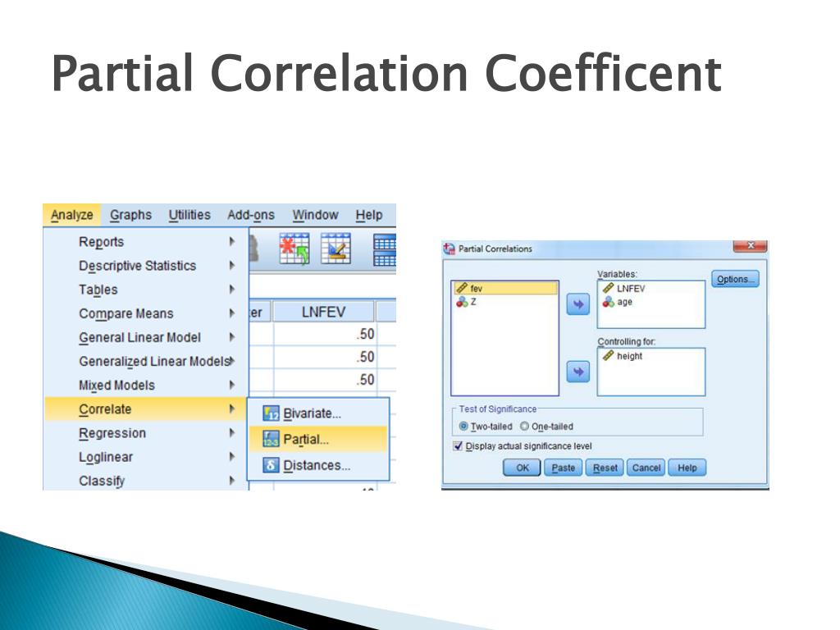Click the Paste button
This screenshot has width=840, height=630.
pyautogui.click(x=563, y=468)
